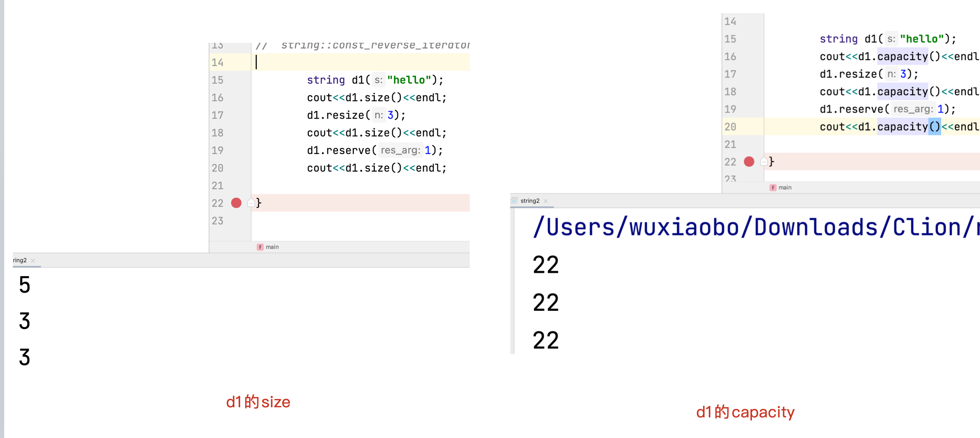This screenshot has width=980, height=438.
Task: Click last output 3 in left console
Action: pos(25,357)
